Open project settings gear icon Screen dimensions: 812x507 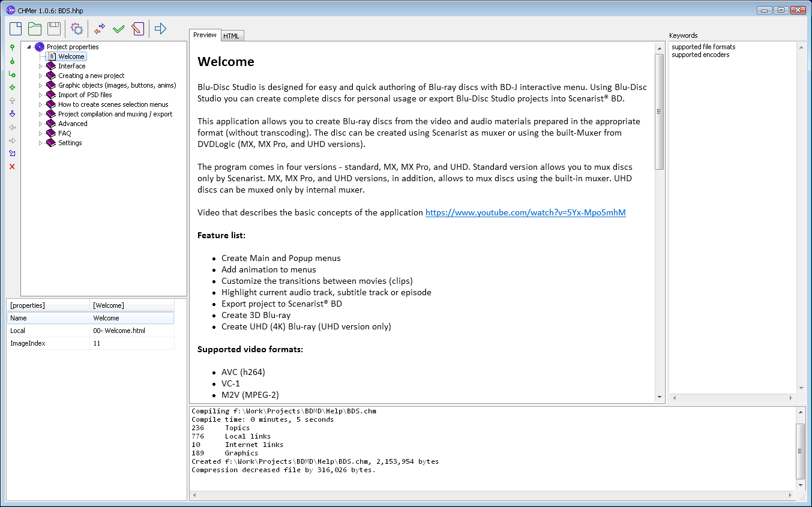pos(77,28)
